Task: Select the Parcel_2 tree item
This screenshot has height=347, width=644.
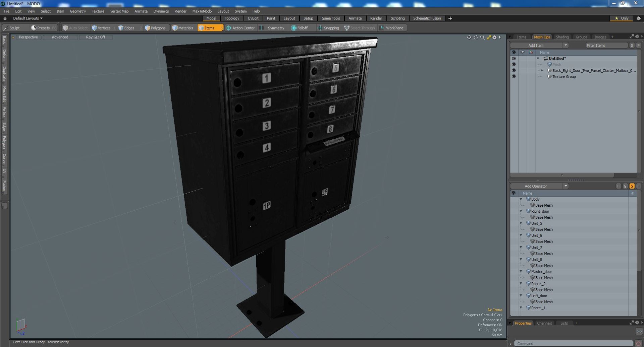Action: coord(538,284)
